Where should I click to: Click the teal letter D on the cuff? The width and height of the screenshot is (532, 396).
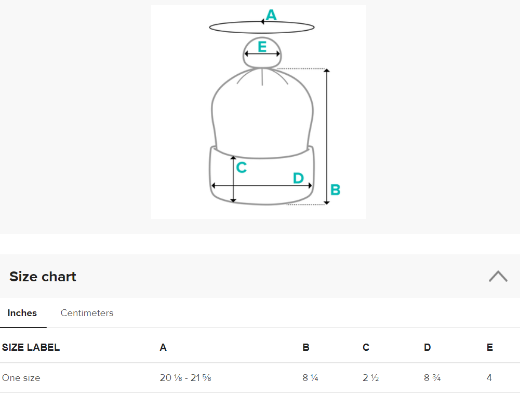[298, 178]
